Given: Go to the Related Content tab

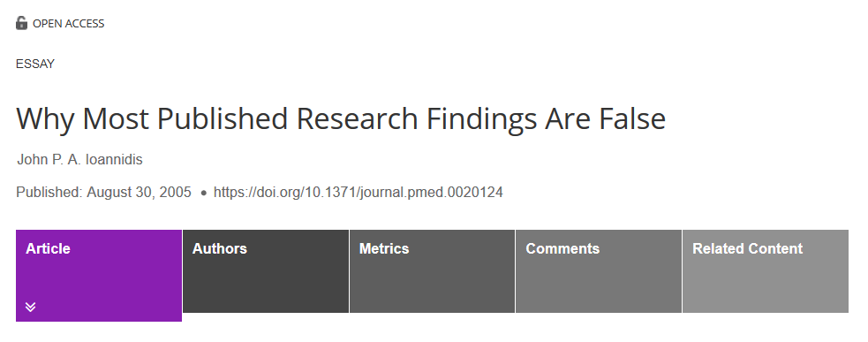Looking at the screenshot, I should point(766,271).
